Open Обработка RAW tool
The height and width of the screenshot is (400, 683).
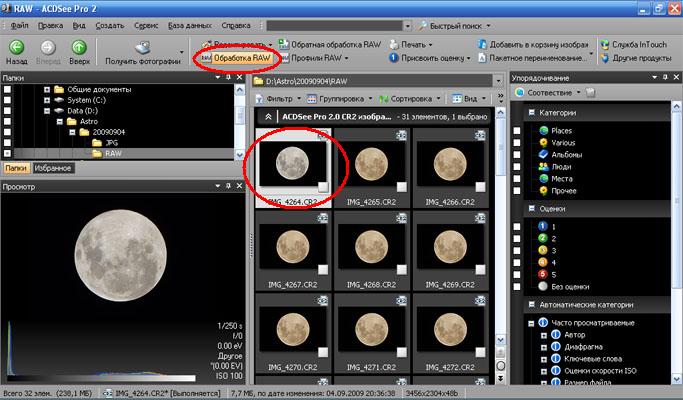[237, 58]
